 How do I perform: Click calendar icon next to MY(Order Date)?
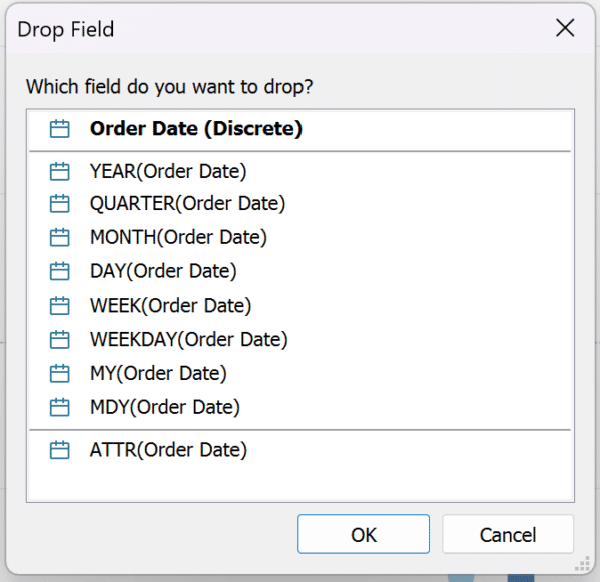pyautogui.click(x=60, y=374)
